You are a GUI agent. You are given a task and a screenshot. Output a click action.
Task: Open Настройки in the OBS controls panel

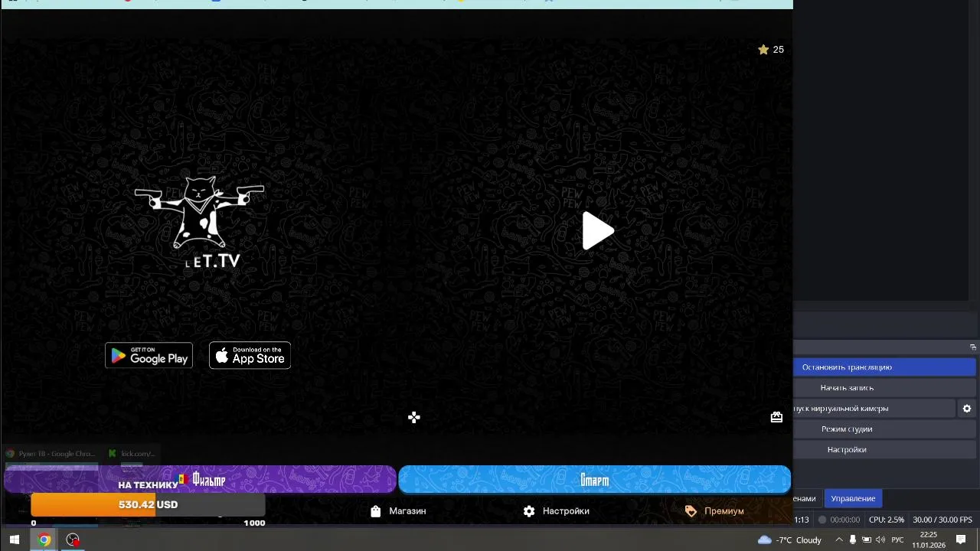click(884, 450)
